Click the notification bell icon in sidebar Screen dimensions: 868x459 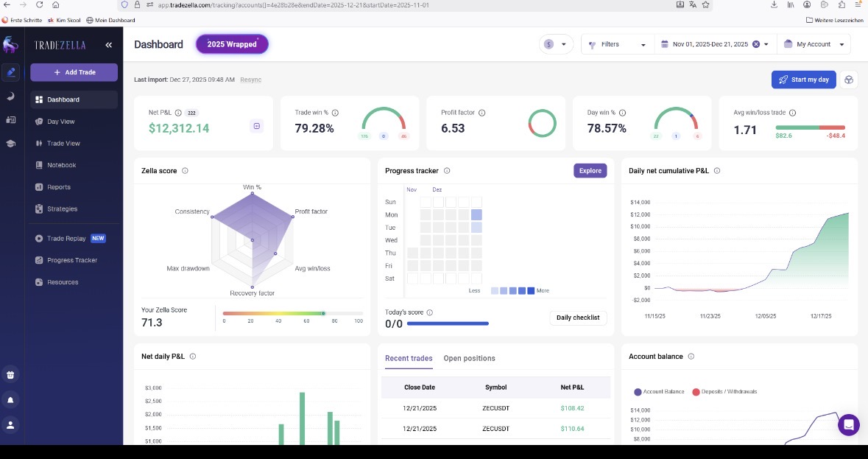tap(10, 400)
